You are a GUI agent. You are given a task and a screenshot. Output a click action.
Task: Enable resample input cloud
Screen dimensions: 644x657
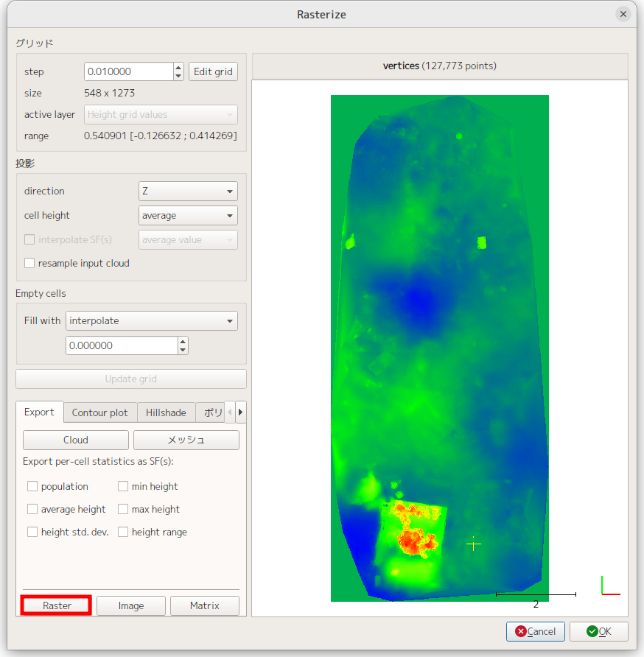tap(29, 263)
